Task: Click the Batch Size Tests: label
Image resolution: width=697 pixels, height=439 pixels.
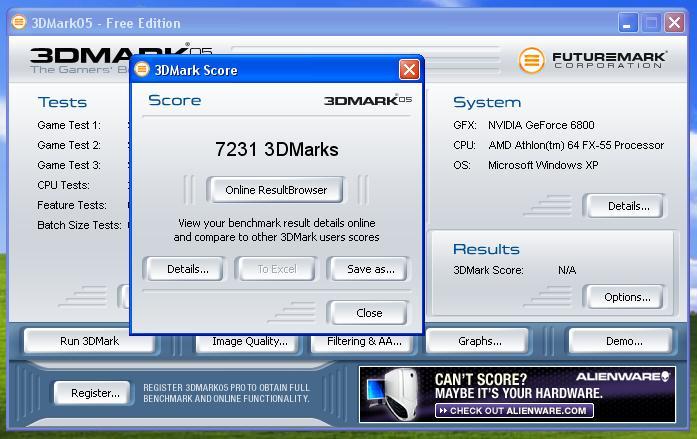Action: (79, 225)
